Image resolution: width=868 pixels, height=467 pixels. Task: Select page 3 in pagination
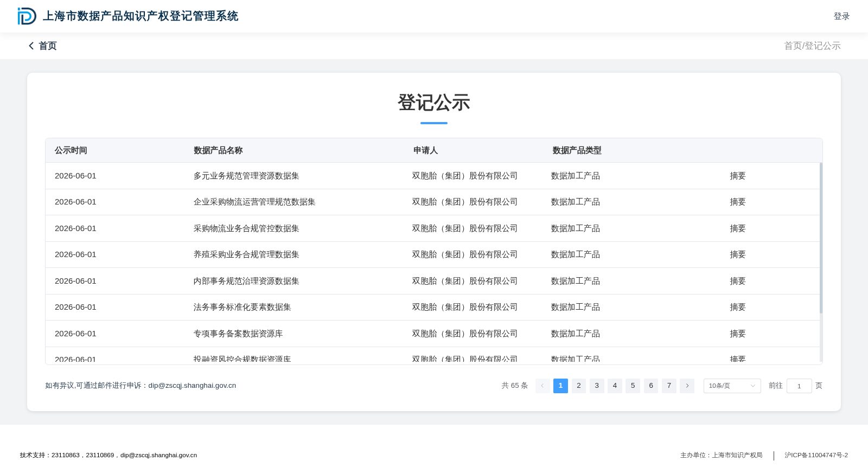pyautogui.click(x=597, y=386)
